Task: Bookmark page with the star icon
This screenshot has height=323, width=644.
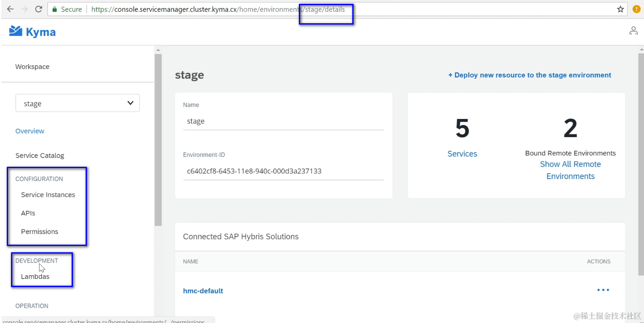Action: point(621,9)
